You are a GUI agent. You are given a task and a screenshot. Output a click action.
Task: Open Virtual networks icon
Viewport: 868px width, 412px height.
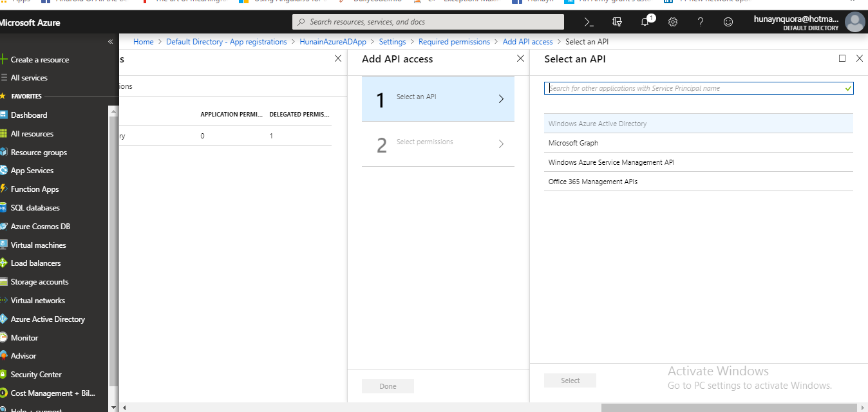coord(4,301)
